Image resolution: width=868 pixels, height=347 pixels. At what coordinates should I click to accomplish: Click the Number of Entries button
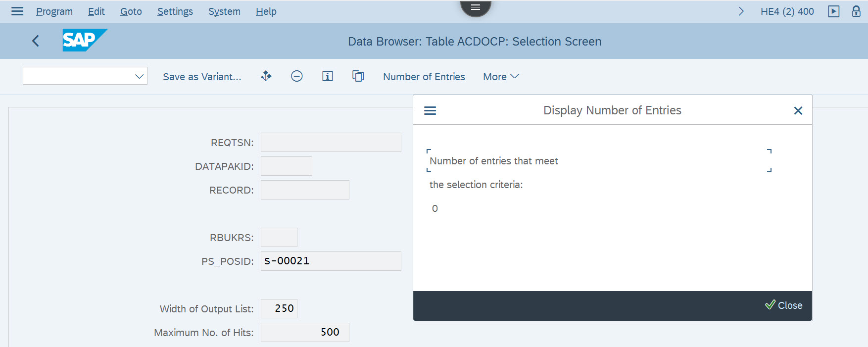[424, 77]
